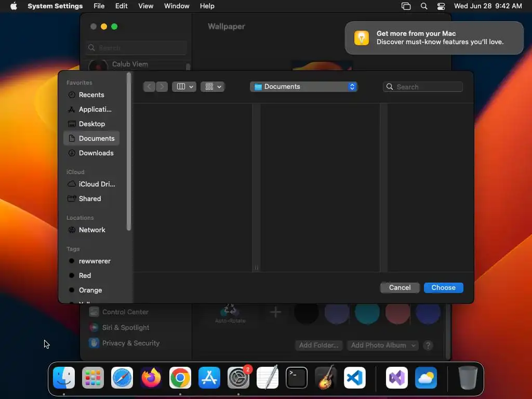Viewport: 532px width, 399px height.
Task: Click the System Settings search field
Action: [x=136, y=48]
